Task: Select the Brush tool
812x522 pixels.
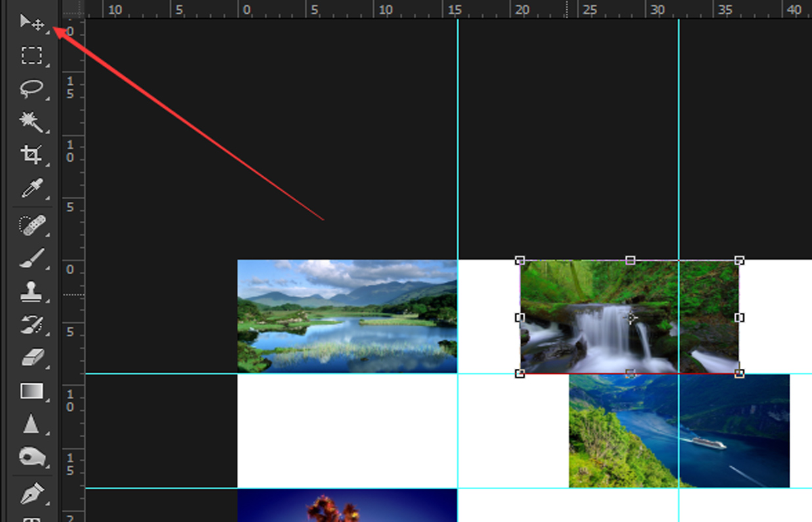Action: click(32, 258)
